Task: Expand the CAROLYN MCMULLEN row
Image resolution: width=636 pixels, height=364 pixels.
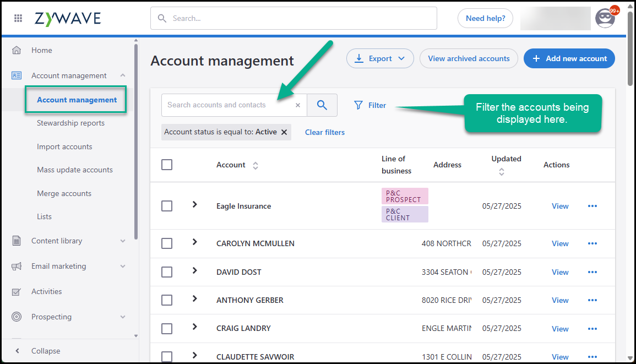Action: [x=195, y=242]
